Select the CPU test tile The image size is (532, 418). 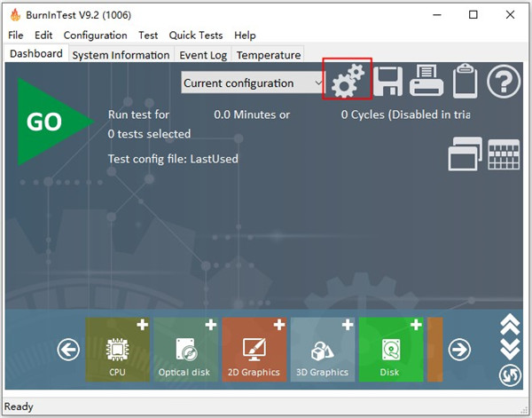pos(117,350)
